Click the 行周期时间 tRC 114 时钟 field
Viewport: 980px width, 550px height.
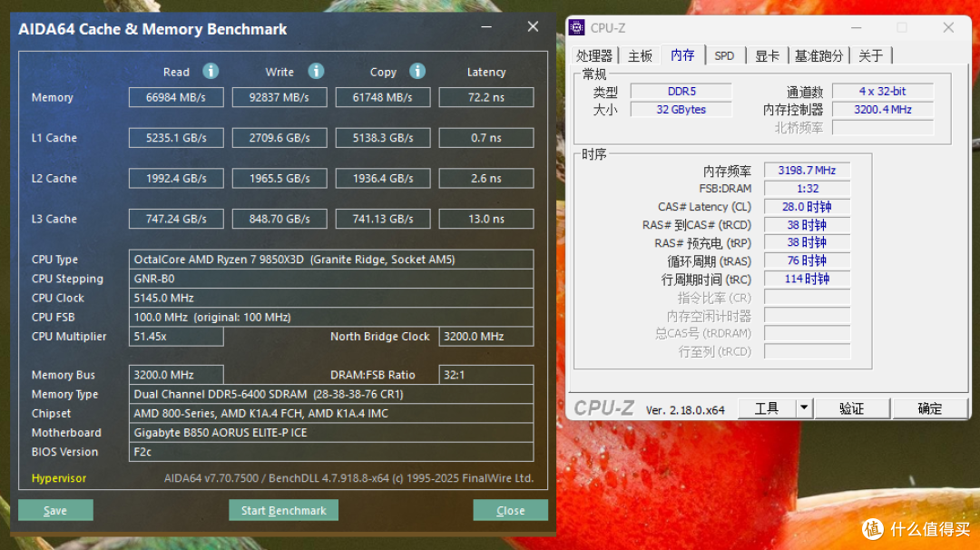(807, 280)
